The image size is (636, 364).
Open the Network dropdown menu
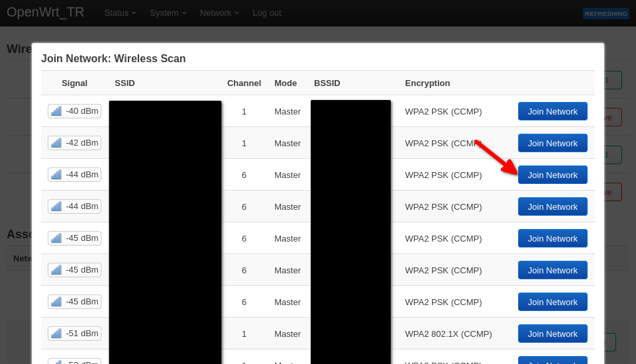coord(219,13)
